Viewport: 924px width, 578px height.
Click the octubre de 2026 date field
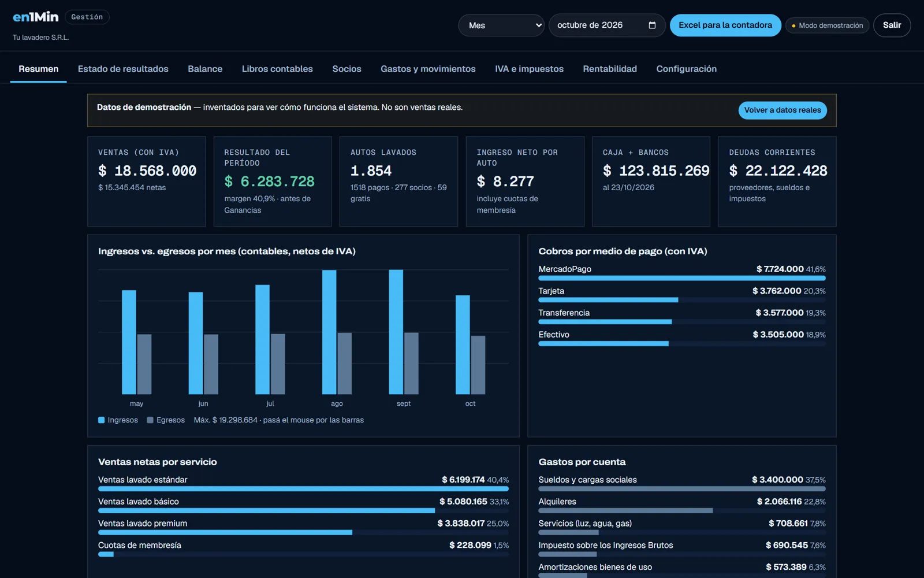[x=607, y=25]
